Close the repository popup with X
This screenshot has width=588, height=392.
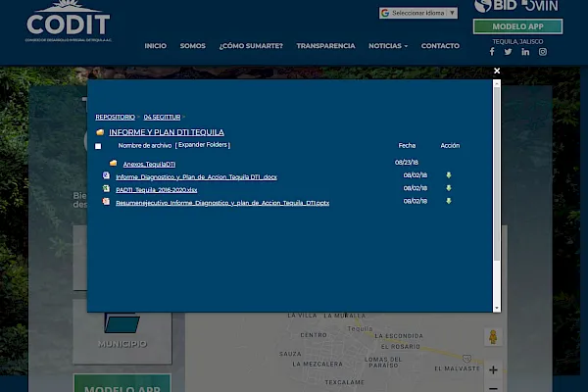pos(497,71)
